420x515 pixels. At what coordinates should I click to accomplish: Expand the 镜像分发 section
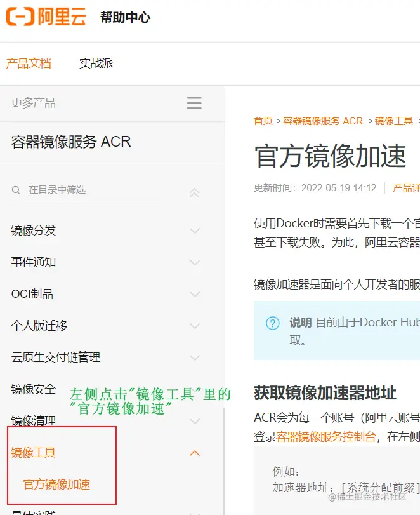click(x=195, y=231)
